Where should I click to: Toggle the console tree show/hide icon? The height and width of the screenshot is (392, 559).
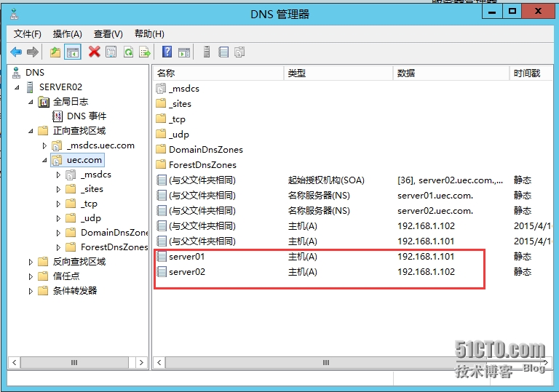[73, 52]
